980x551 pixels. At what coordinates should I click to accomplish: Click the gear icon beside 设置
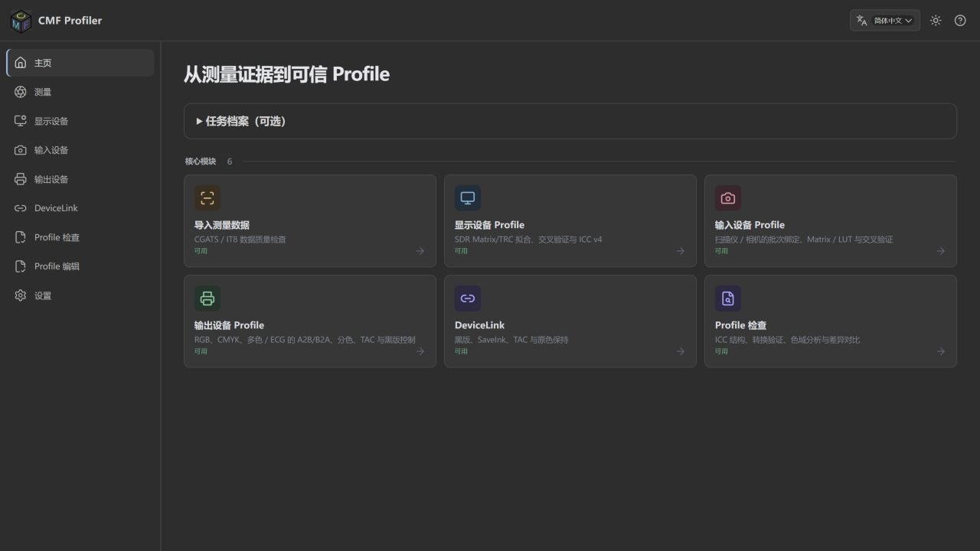[x=21, y=295]
